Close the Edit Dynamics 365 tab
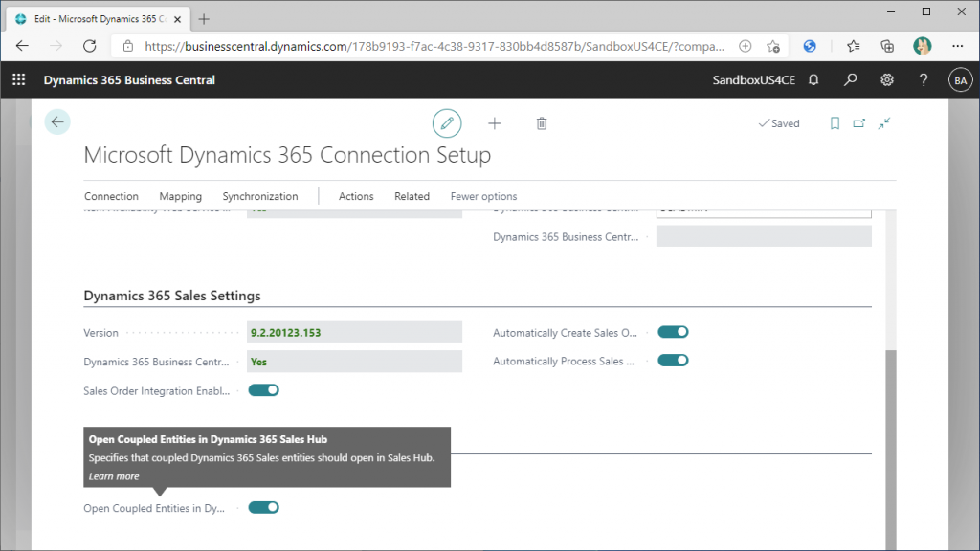 coord(177,19)
